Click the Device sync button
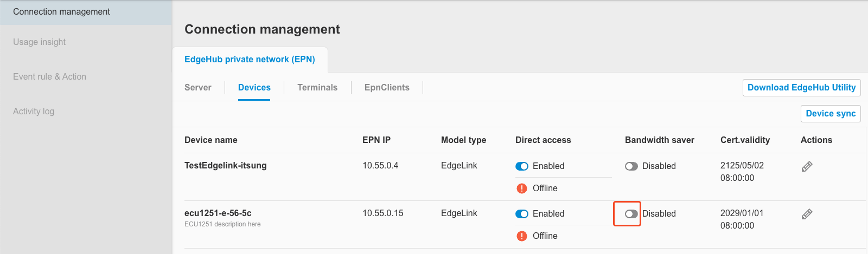This screenshot has height=254, width=868. 831,114
